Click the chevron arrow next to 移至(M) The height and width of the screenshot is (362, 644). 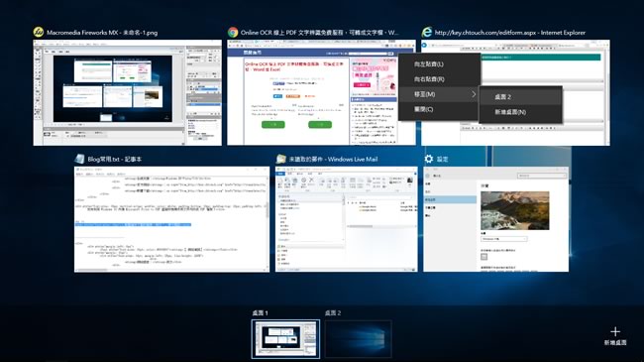[x=474, y=94]
